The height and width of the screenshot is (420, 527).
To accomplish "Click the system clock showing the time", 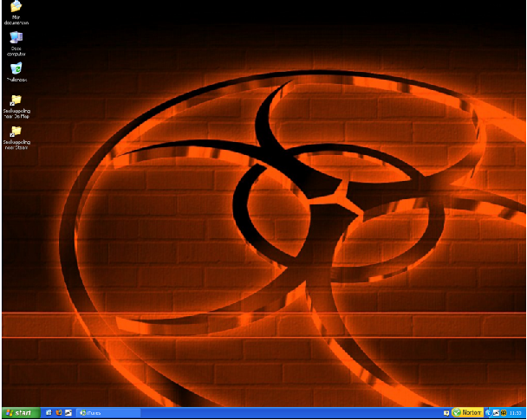I will point(517,413).
